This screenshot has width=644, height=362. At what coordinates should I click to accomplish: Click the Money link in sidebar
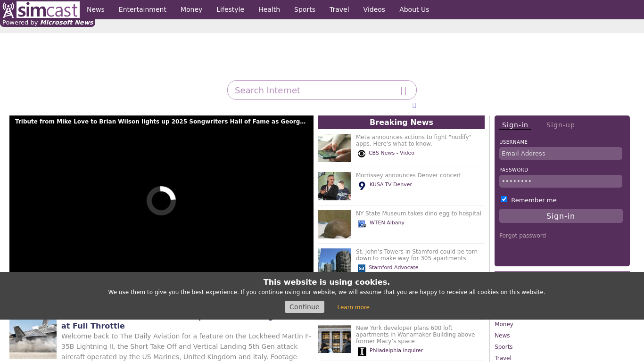tap(504, 324)
